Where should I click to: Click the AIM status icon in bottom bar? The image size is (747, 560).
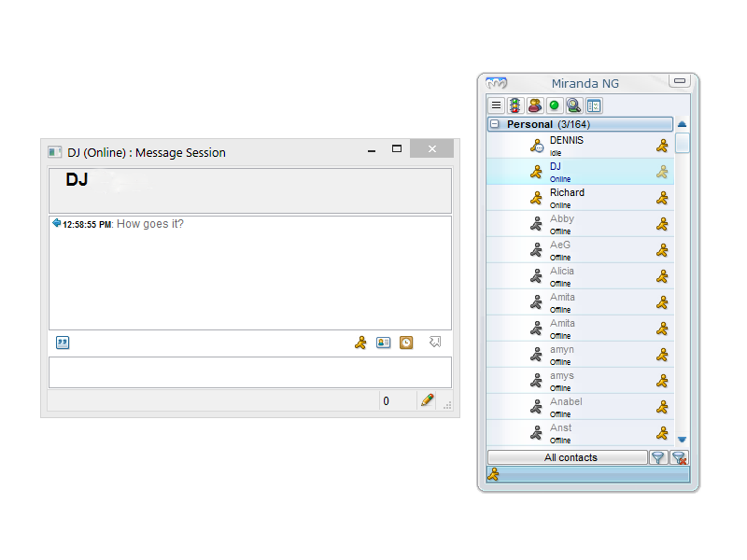[494, 474]
